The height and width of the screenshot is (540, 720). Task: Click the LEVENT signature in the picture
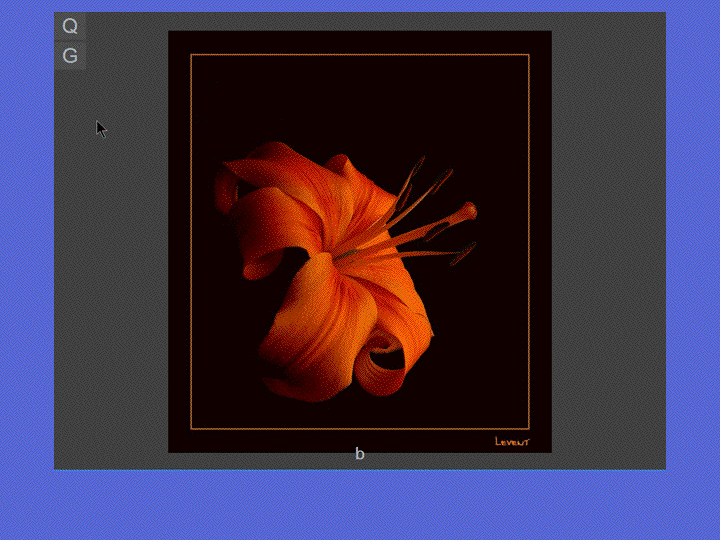click(x=512, y=441)
